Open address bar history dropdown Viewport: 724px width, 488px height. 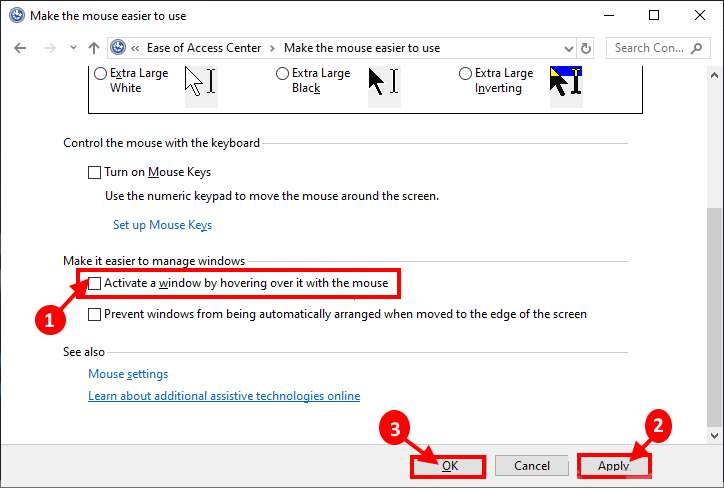click(569, 48)
